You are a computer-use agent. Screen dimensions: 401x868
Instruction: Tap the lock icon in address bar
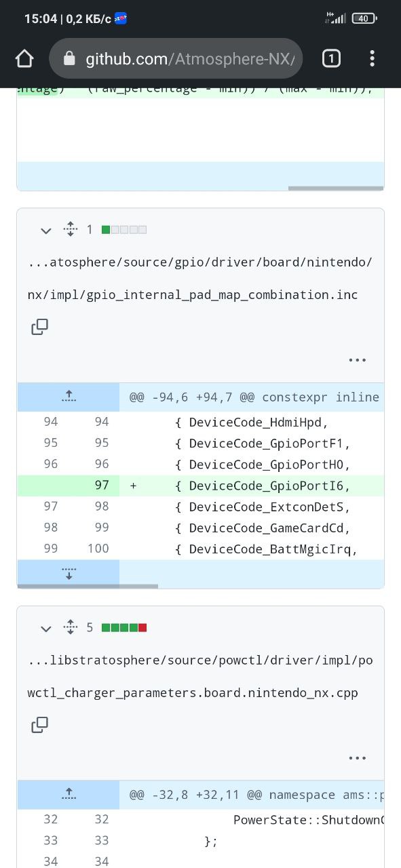click(x=69, y=59)
